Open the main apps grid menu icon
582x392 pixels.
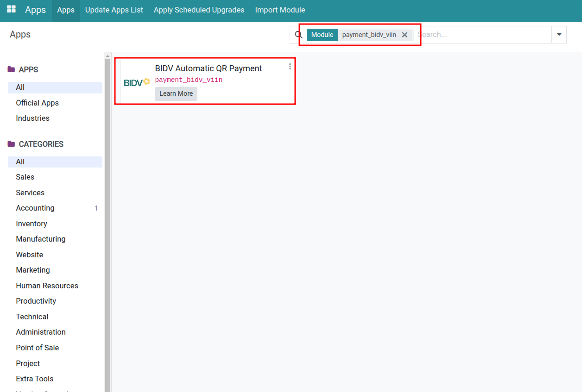(x=11, y=9)
